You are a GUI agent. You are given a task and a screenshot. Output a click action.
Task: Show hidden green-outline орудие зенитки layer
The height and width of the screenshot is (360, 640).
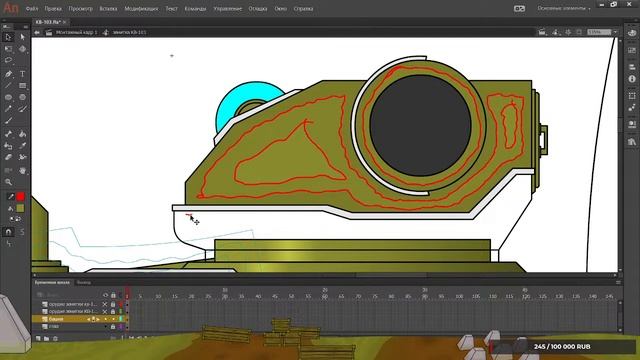[x=105, y=311]
